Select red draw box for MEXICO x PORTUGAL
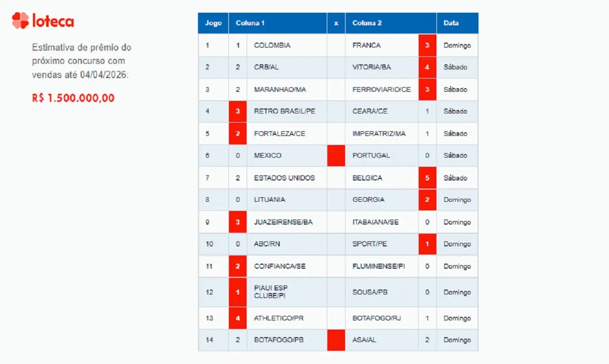Screen dimensions: 609x364 (336, 156)
